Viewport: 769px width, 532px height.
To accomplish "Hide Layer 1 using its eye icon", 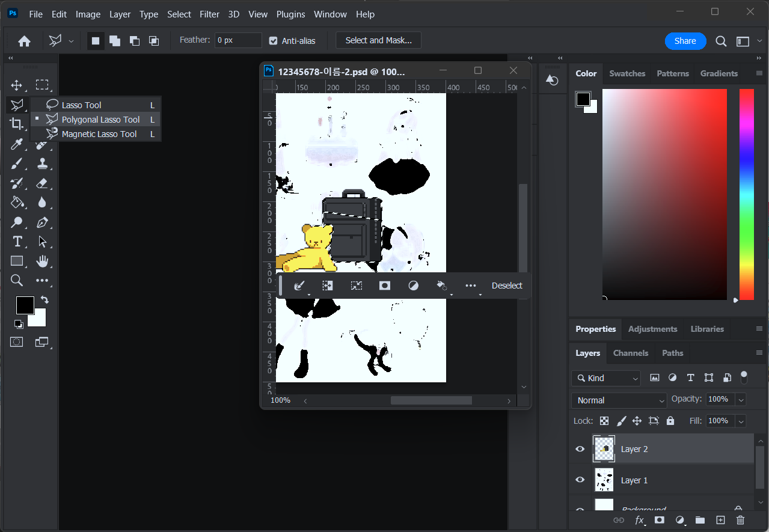I will (580, 480).
